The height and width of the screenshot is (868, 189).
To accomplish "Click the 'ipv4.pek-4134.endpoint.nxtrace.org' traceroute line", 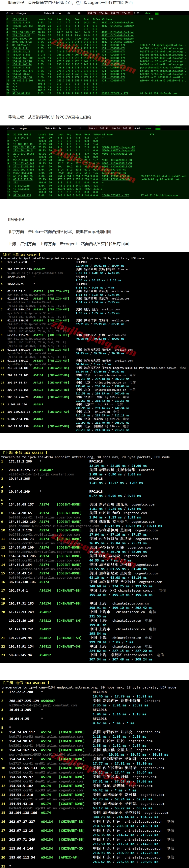I will point(73,258).
